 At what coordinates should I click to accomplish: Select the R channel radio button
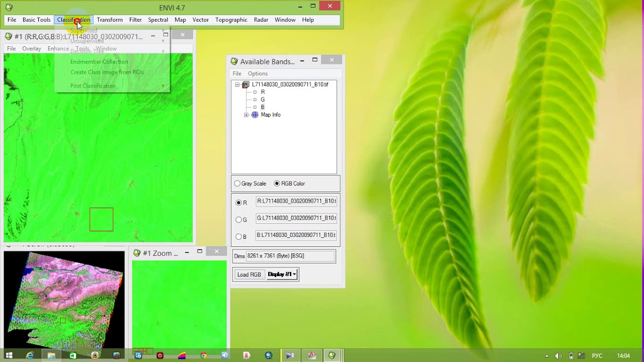click(x=239, y=203)
